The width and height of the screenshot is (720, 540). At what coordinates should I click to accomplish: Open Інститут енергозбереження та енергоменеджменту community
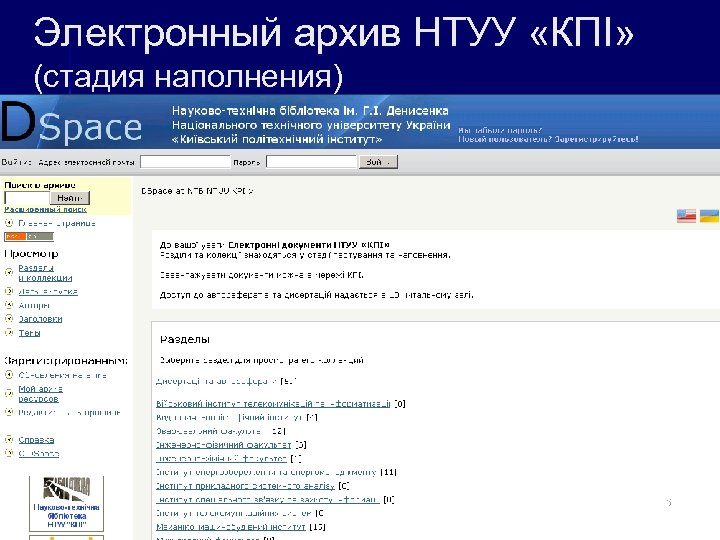266,472
